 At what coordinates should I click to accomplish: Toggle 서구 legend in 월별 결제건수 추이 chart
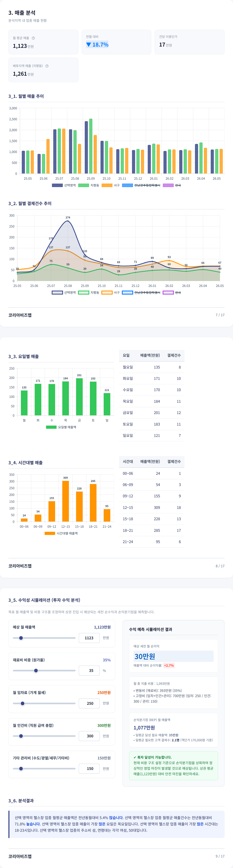click(111, 292)
